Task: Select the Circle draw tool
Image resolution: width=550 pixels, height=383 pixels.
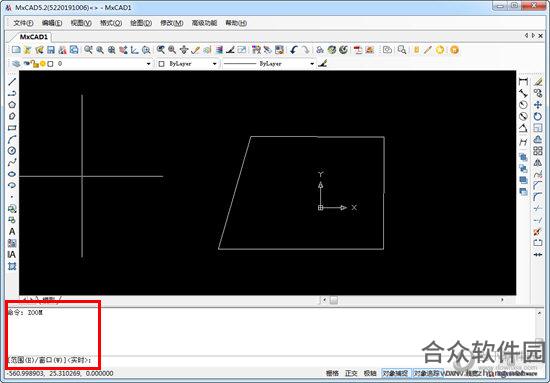Action: coord(12,151)
